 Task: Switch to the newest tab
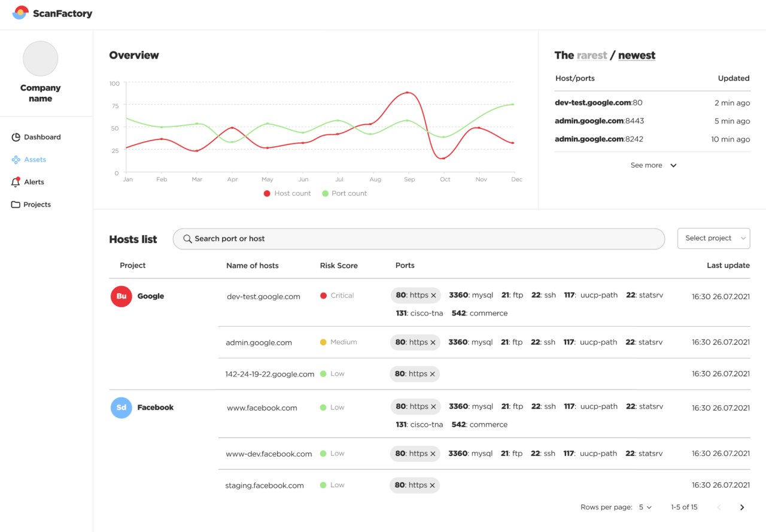[x=637, y=55]
